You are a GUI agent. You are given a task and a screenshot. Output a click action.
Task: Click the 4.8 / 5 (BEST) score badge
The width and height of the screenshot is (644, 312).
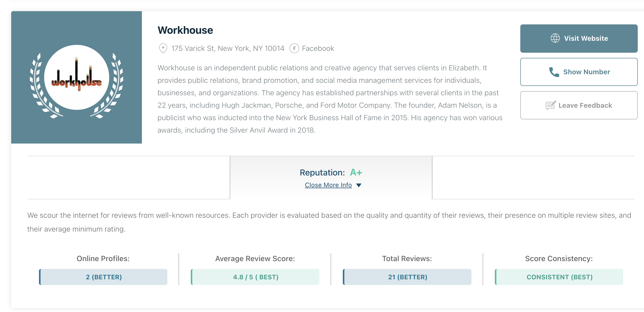point(255,277)
